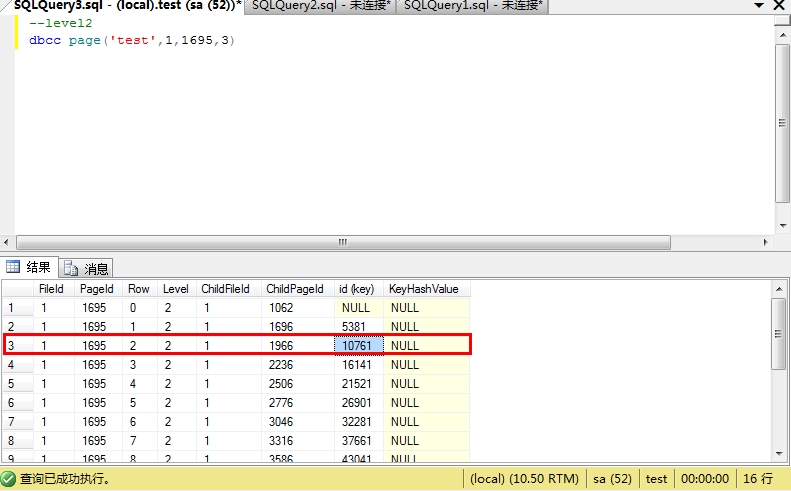Click the results grid icon on 结果 tab

(13, 266)
